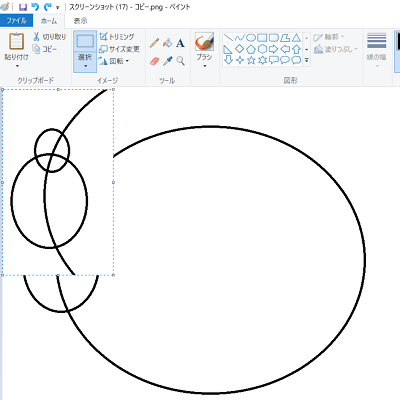
Task: Select the Color picker eyedropper tool
Action: click(167, 61)
